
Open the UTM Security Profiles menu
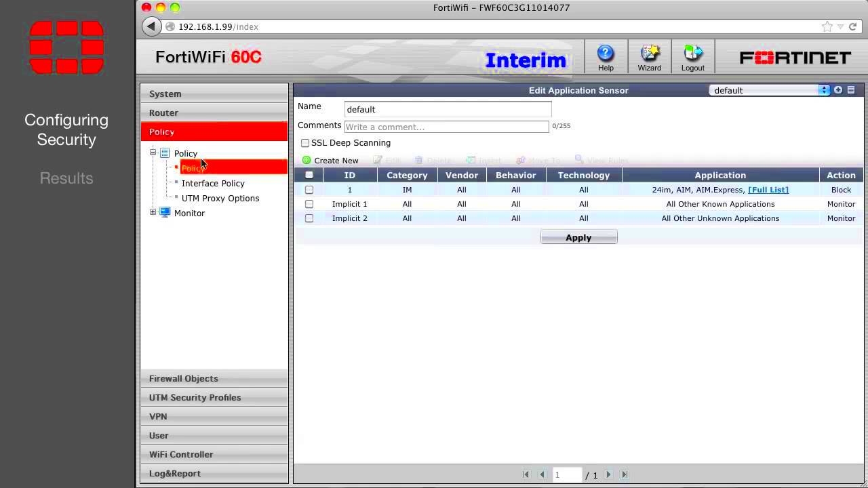[x=195, y=397]
